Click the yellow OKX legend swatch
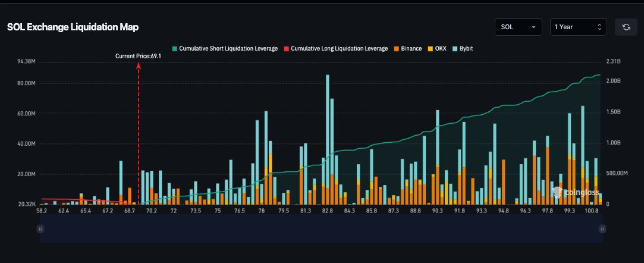Viewport: 644px width, 263px height. click(430, 48)
